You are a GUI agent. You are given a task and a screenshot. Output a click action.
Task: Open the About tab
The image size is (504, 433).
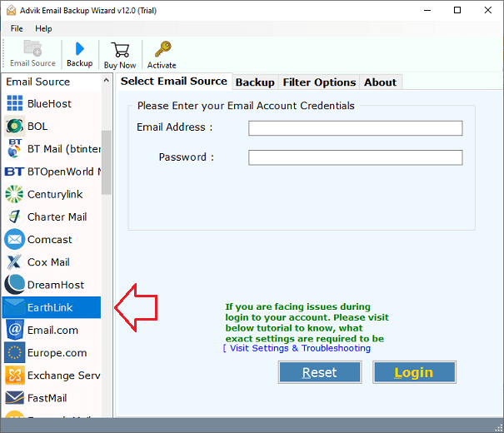pos(380,82)
